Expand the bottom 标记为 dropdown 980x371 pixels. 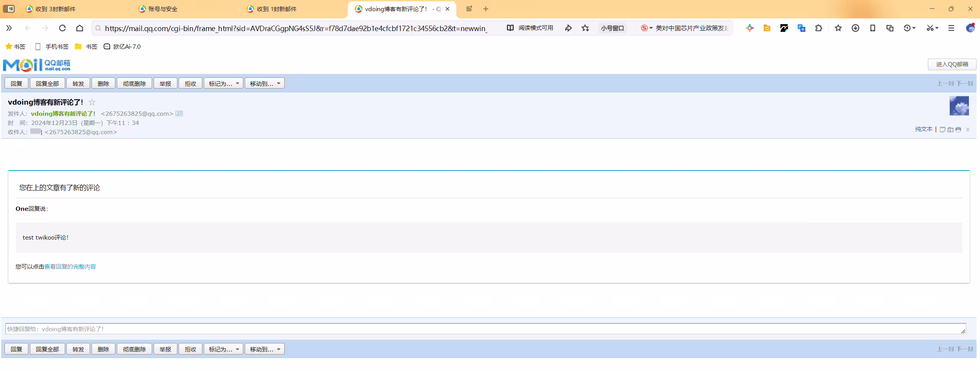(223, 349)
